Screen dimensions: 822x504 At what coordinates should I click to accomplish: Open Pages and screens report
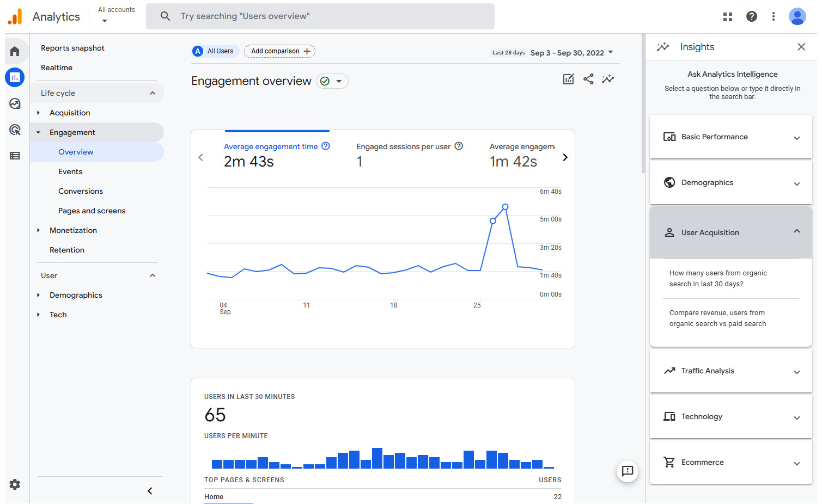[x=92, y=211]
